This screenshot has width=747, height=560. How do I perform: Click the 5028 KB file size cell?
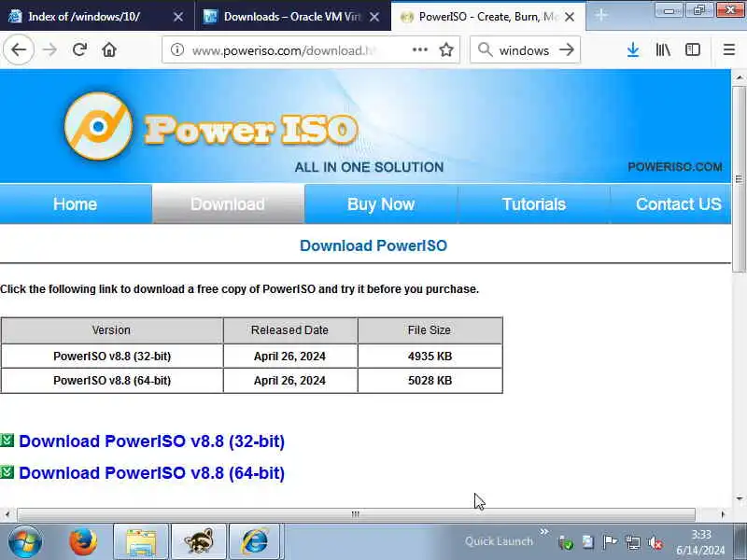click(x=430, y=381)
